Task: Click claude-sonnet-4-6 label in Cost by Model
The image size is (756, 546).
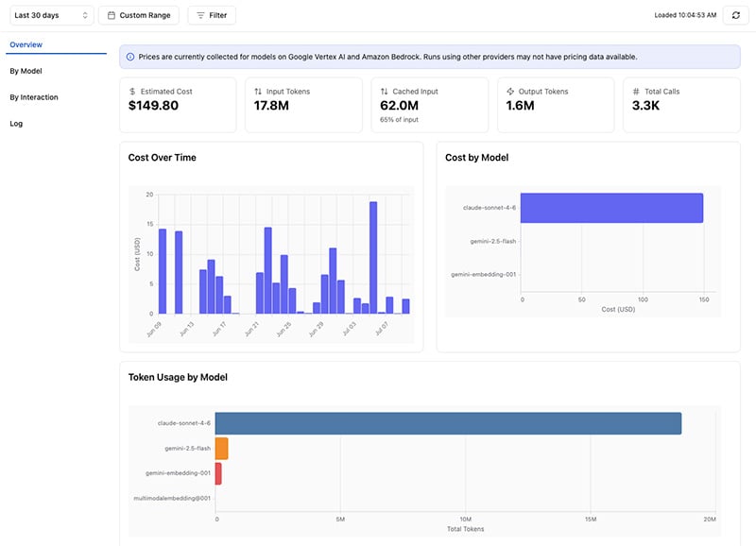Action: (x=490, y=208)
